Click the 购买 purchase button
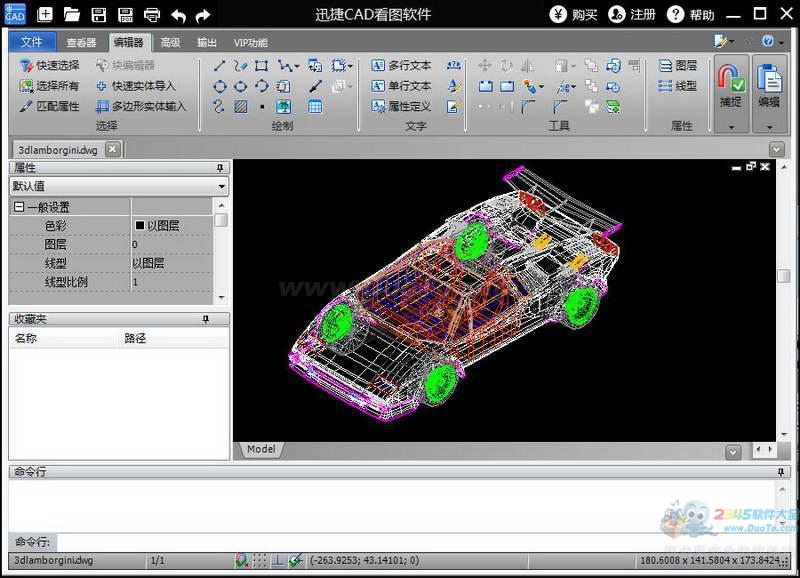The height and width of the screenshot is (578, 800). click(x=574, y=14)
